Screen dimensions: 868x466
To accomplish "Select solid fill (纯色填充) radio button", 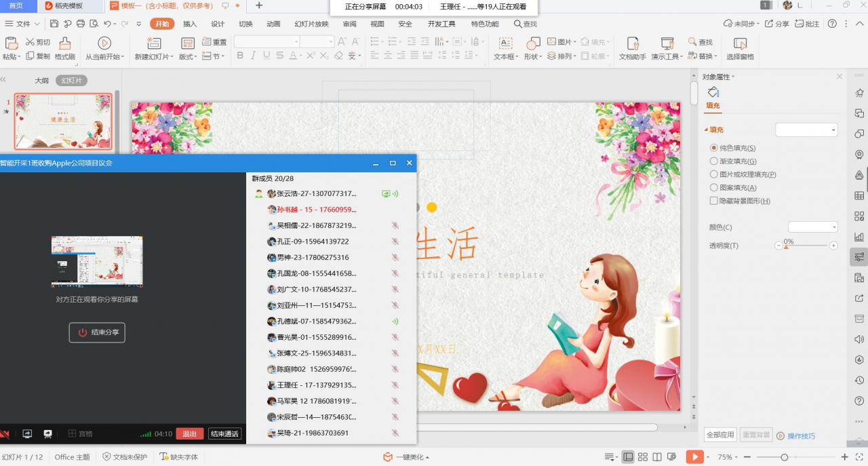I will (x=713, y=148).
